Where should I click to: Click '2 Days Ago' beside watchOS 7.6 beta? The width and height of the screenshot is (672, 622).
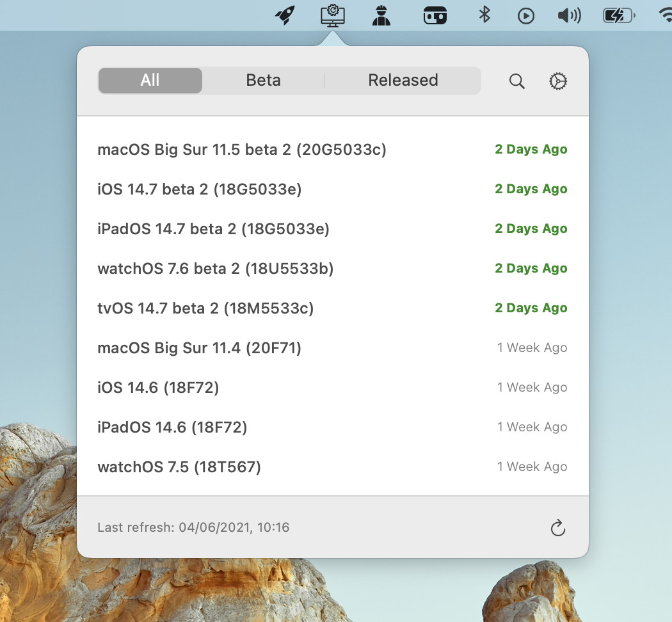click(531, 268)
